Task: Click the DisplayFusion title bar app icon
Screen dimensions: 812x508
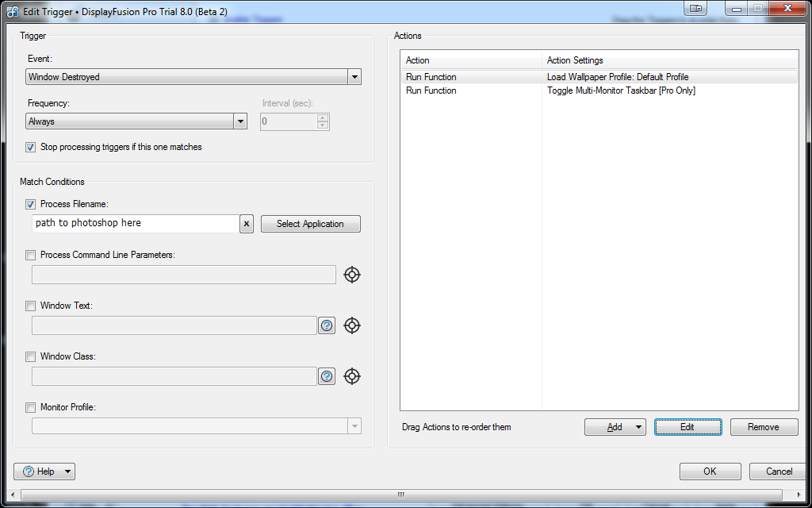Action: [13, 9]
